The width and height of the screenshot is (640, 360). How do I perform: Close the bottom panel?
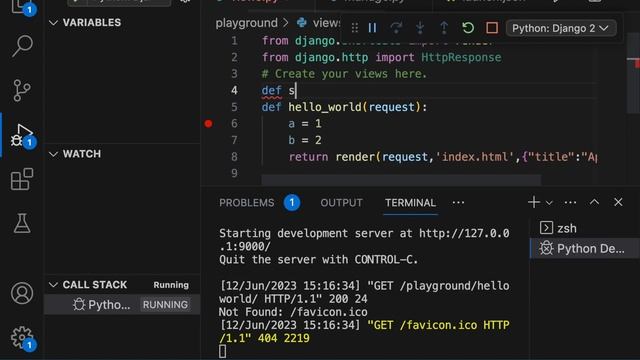[618, 202]
